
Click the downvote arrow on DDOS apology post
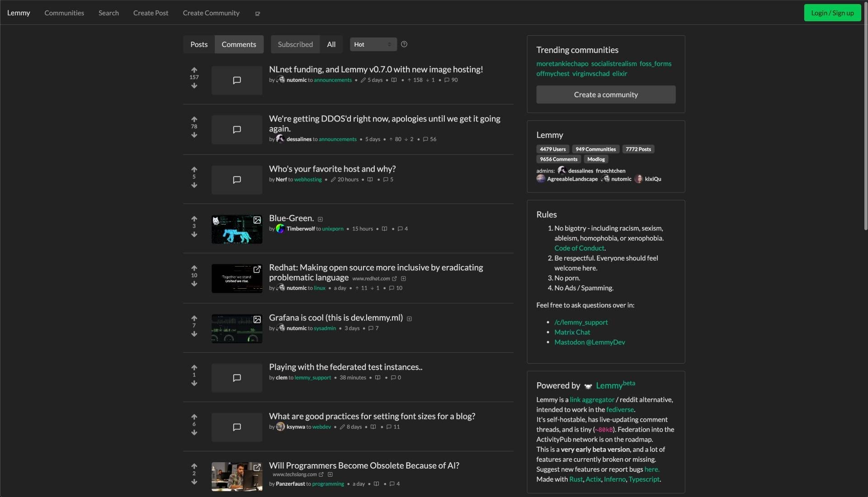tap(194, 135)
